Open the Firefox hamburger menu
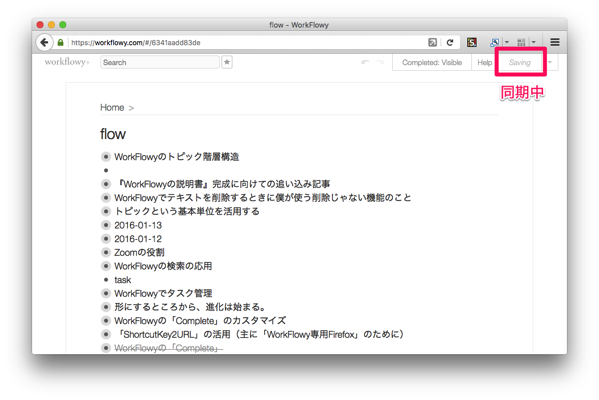 (x=555, y=42)
